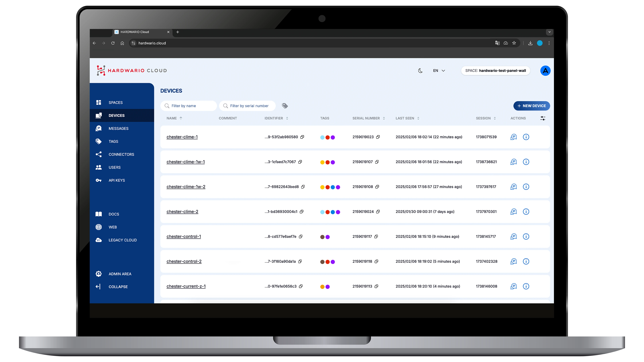Open browser downloads
The width and height of the screenshot is (644, 362).
pos(530,43)
